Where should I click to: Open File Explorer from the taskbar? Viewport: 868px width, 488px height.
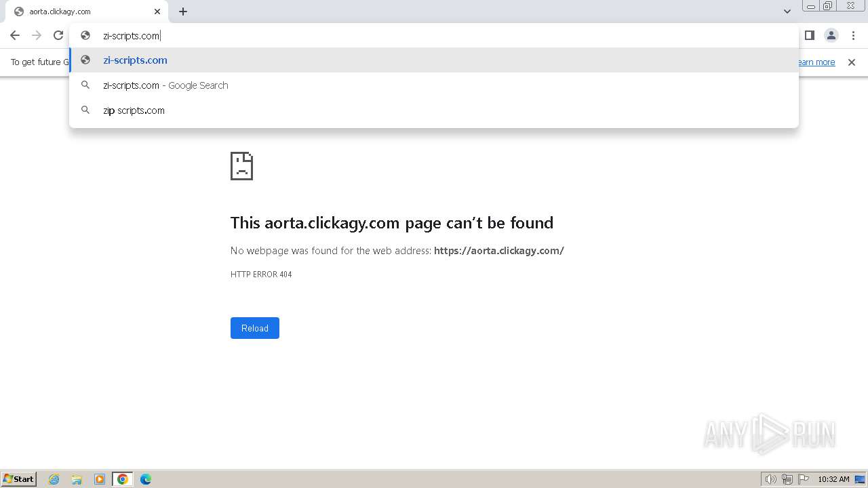[x=77, y=479]
